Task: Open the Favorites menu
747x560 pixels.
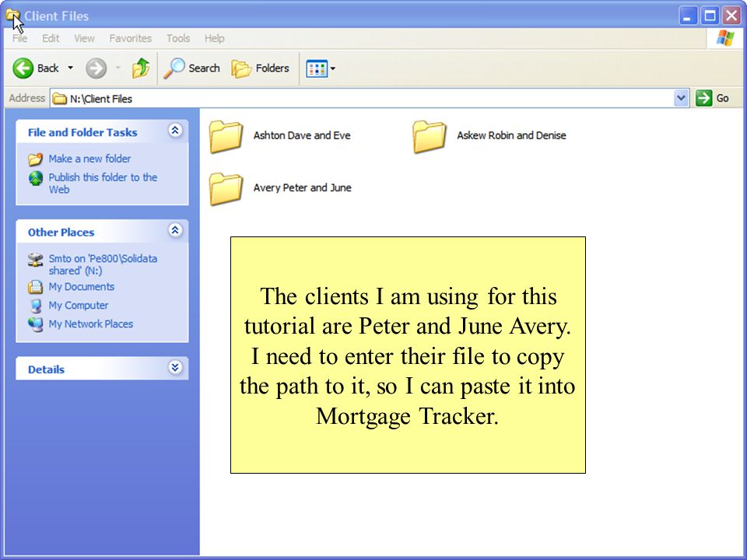Action: coord(130,38)
